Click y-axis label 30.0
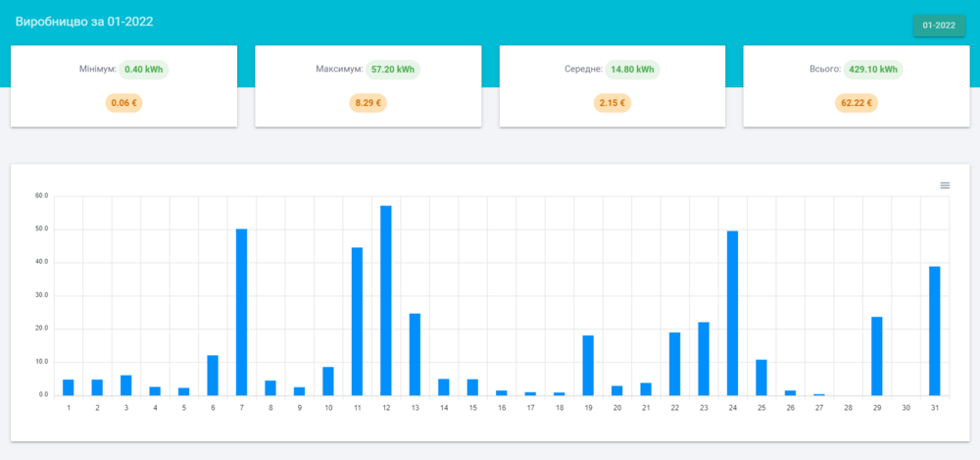 [x=42, y=295]
